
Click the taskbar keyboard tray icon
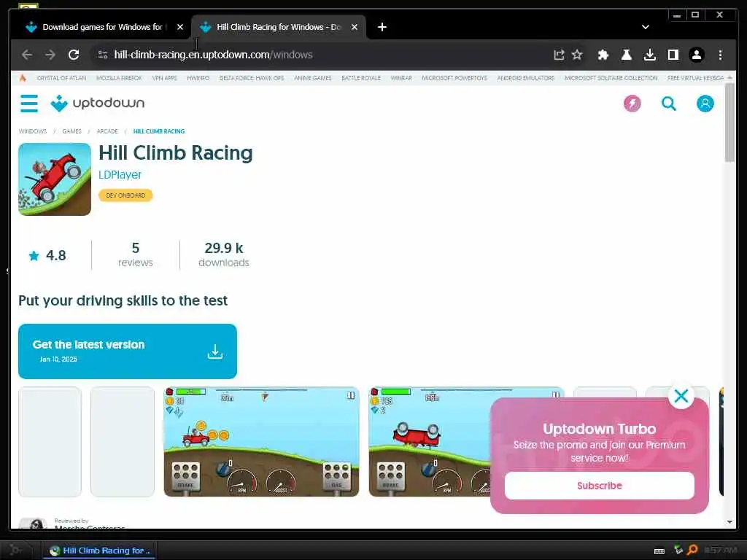point(659,551)
